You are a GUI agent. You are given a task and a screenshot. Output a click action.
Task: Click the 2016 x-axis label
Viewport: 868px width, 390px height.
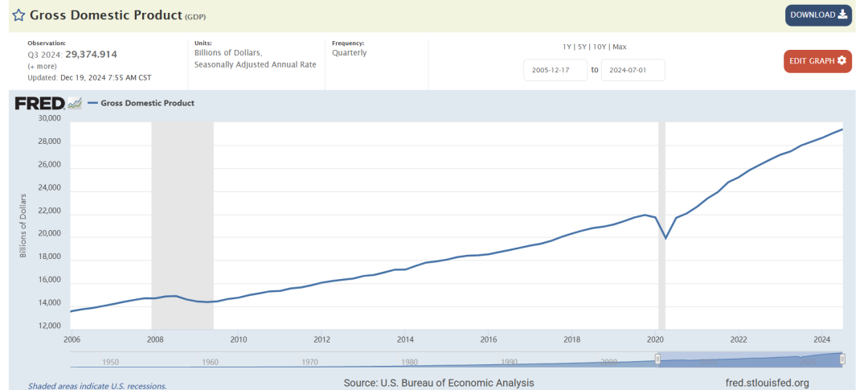tap(488, 339)
